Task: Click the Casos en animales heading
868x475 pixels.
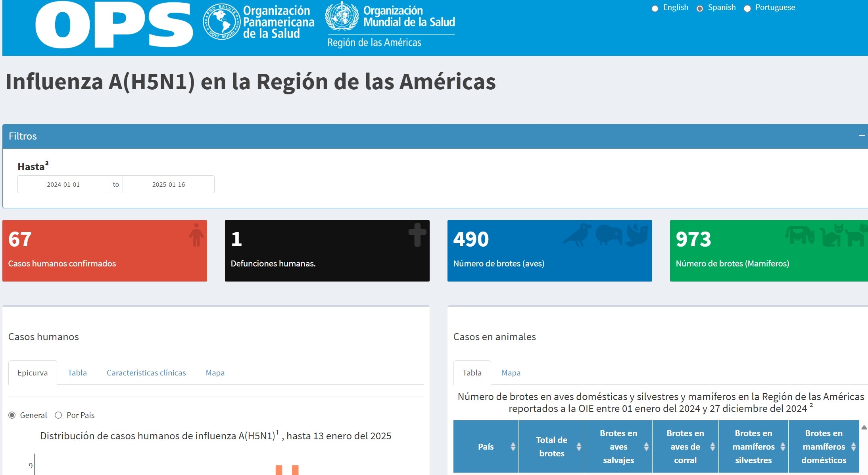Action: (494, 337)
